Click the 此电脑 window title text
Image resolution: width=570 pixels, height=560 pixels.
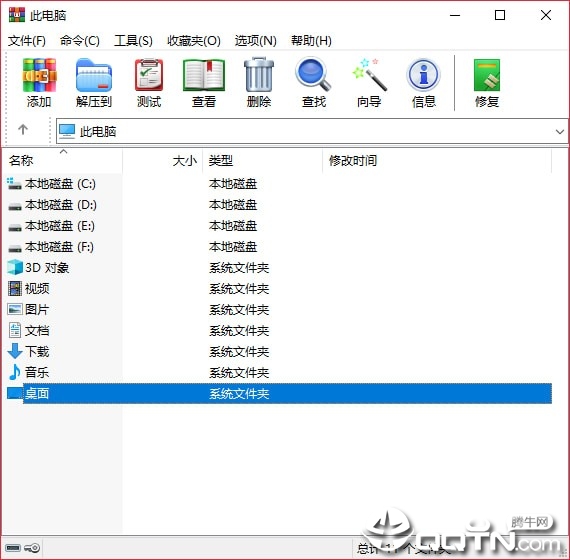click(48, 16)
